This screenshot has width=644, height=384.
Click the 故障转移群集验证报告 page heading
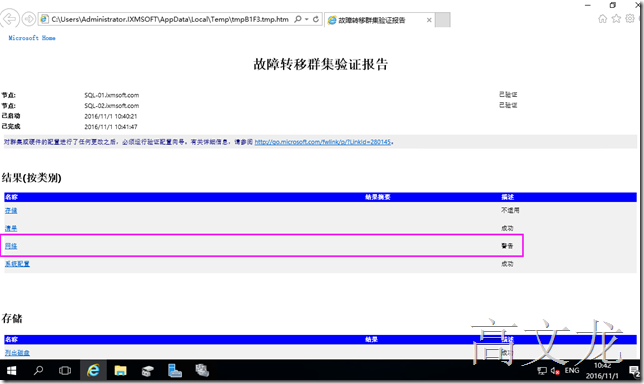(320, 64)
